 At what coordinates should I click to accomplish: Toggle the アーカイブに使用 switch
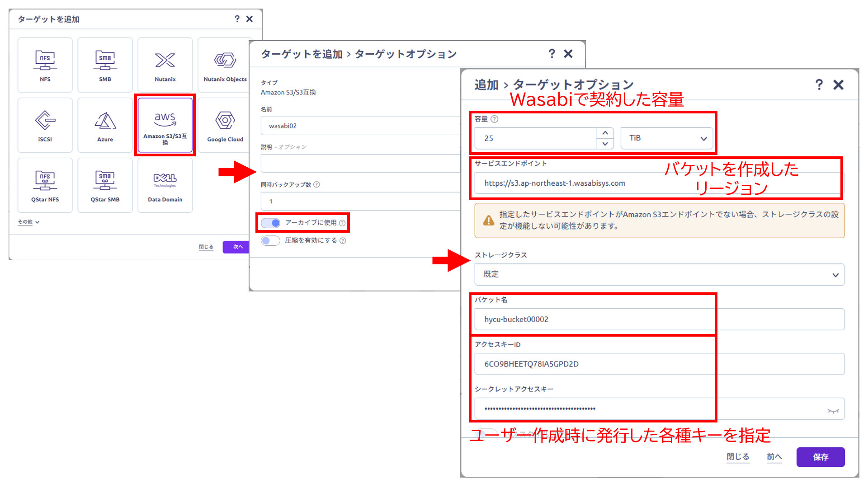pyautogui.click(x=271, y=223)
